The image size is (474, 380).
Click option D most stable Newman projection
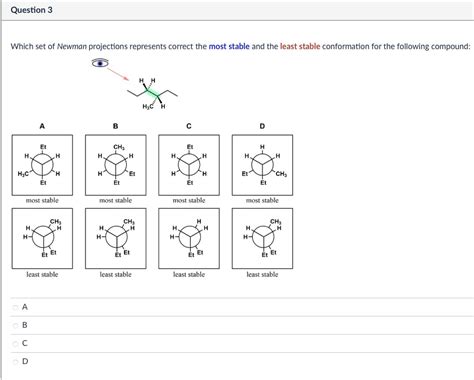pos(262,165)
